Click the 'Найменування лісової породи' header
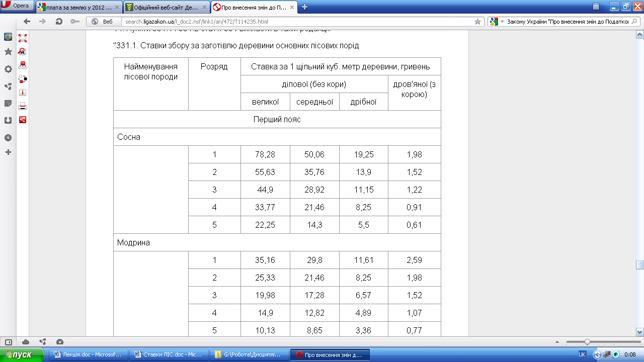Image resolution: width=644 pixels, height=362 pixels. [151, 84]
